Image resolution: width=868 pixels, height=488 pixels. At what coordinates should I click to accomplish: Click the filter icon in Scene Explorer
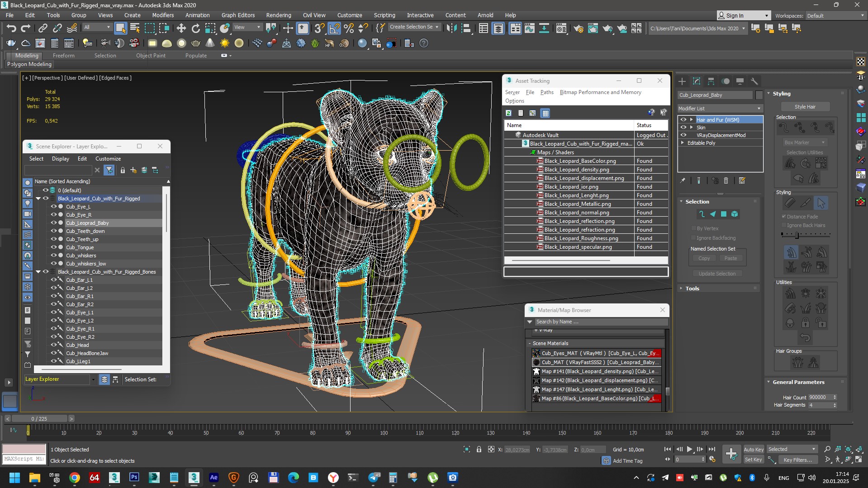109,170
